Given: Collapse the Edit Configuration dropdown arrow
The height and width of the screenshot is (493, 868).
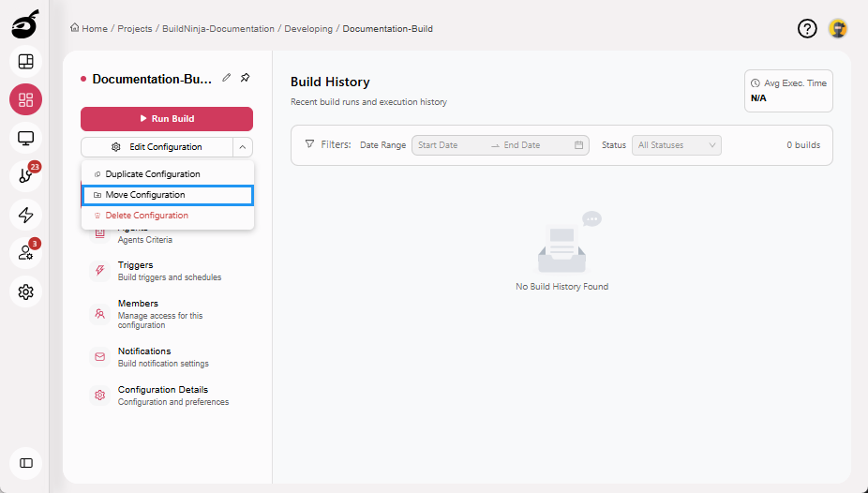Looking at the screenshot, I should [x=243, y=147].
